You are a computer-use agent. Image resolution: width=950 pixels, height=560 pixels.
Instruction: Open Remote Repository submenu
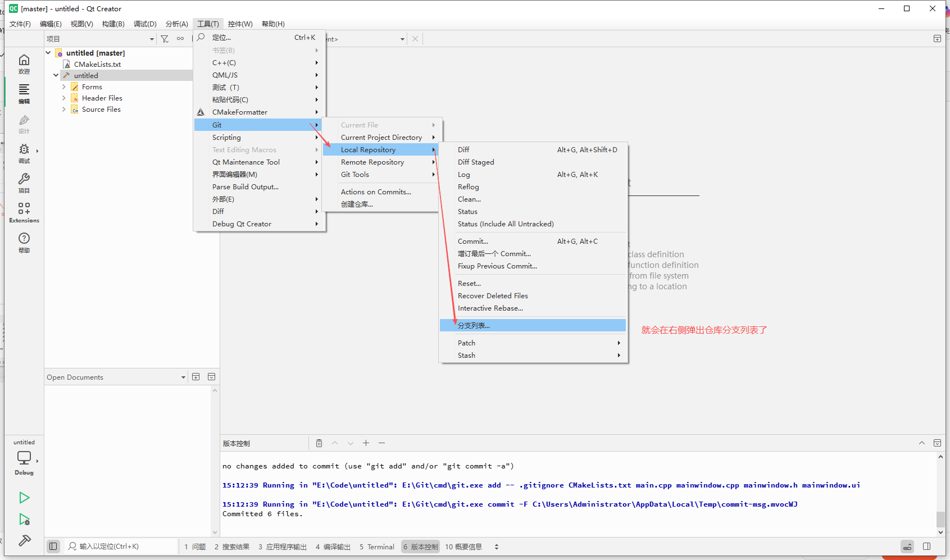[381, 162]
